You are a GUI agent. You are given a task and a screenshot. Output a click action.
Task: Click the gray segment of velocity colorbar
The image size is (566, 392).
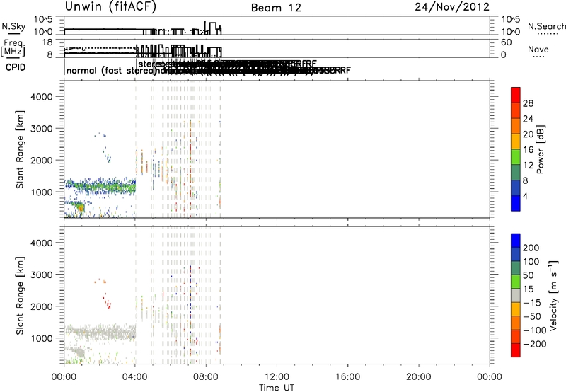516,295
